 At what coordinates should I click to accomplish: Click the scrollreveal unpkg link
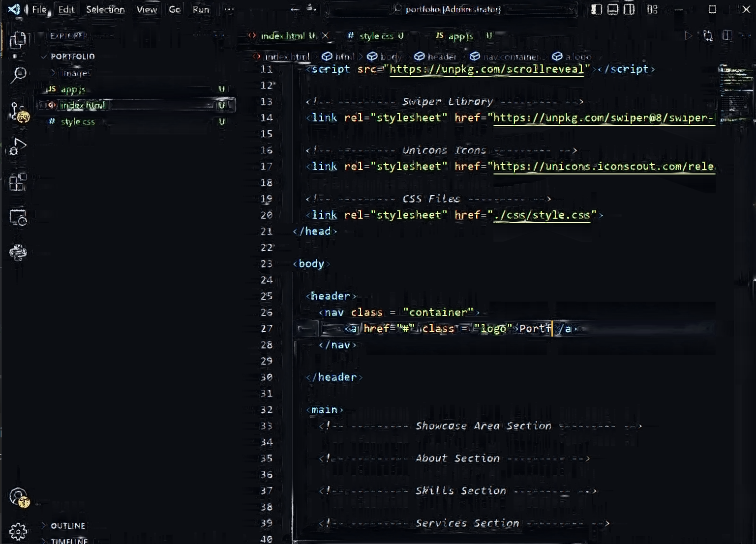486,69
